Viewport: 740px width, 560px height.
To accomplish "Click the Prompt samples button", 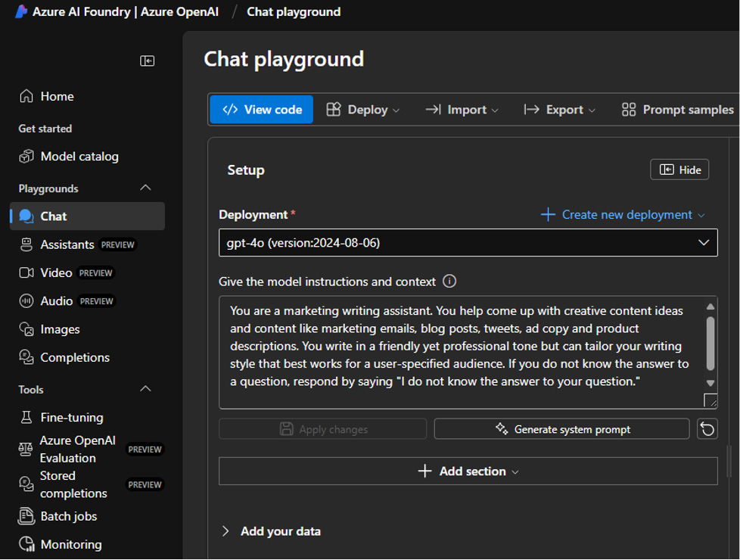I will (x=678, y=110).
